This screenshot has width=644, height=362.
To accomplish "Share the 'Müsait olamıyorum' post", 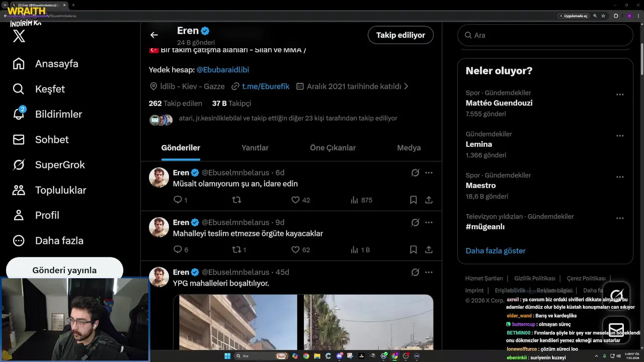I will point(429,200).
